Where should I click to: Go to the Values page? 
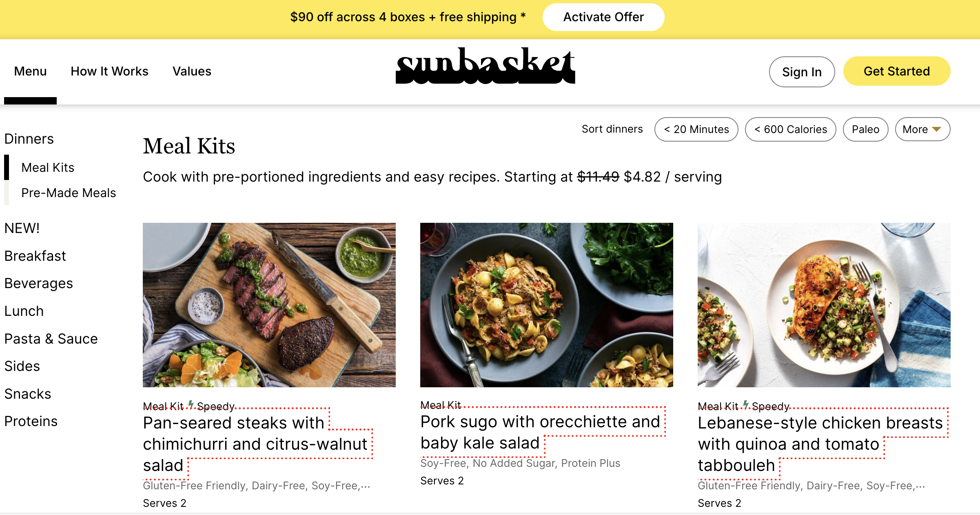tap(192, 71)
